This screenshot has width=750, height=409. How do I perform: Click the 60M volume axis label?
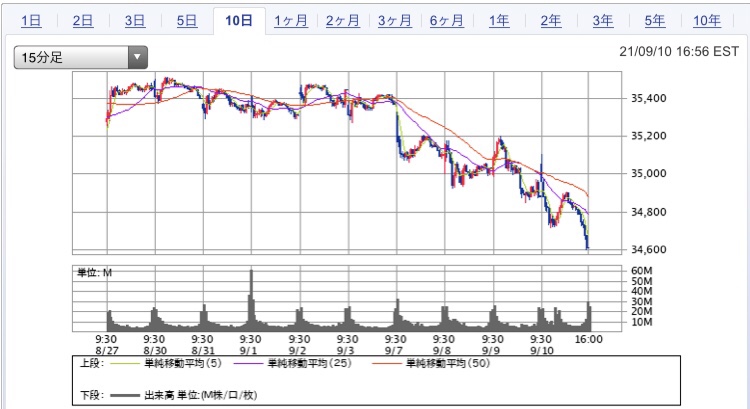click(641, 271)
